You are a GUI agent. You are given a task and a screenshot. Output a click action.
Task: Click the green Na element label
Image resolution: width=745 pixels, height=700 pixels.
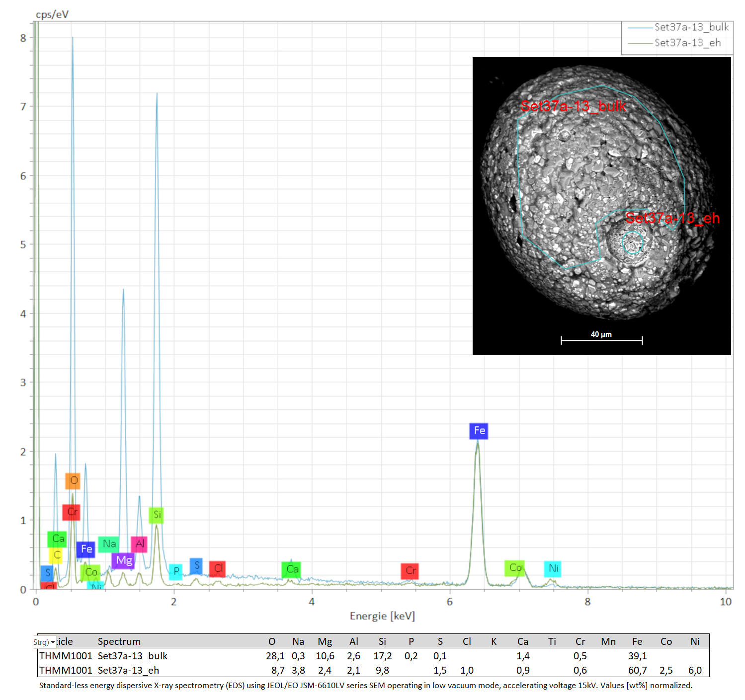pyautogui.click(x=108, y=544)
